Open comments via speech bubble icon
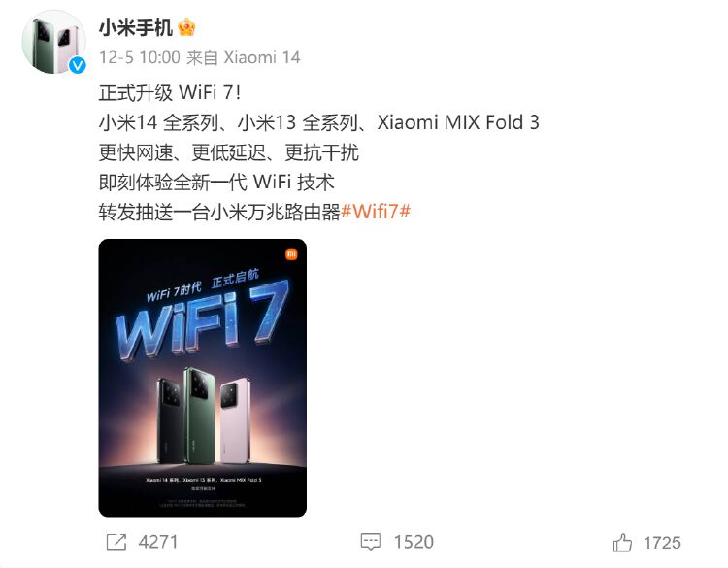Image resolution: width=728 pixels, height=568 pixels. click(371, 542)
